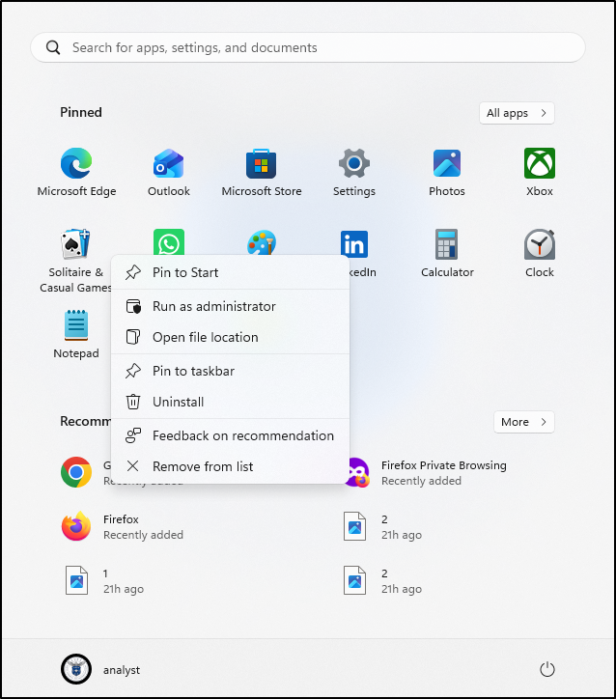
Task: Choose Feedback on recommendation
Action: pos(230,435)
